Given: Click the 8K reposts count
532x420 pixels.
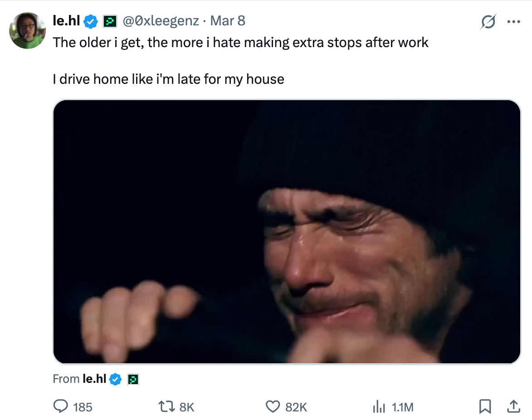Looking at the screenshot, I should 187,407.
